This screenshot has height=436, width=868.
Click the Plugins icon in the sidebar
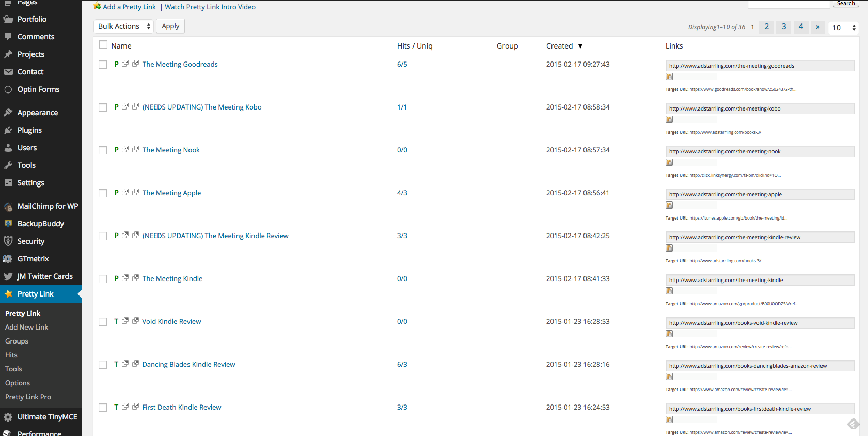(8, 130)
